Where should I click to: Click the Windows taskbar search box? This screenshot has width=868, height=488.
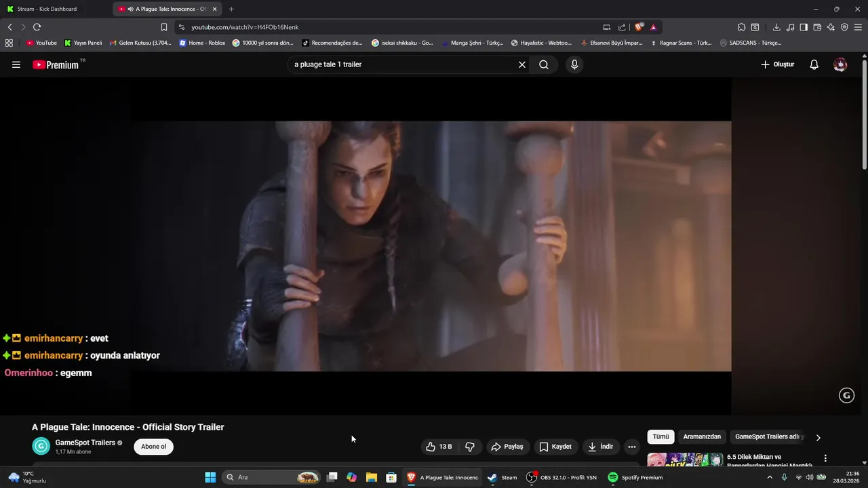271,477
